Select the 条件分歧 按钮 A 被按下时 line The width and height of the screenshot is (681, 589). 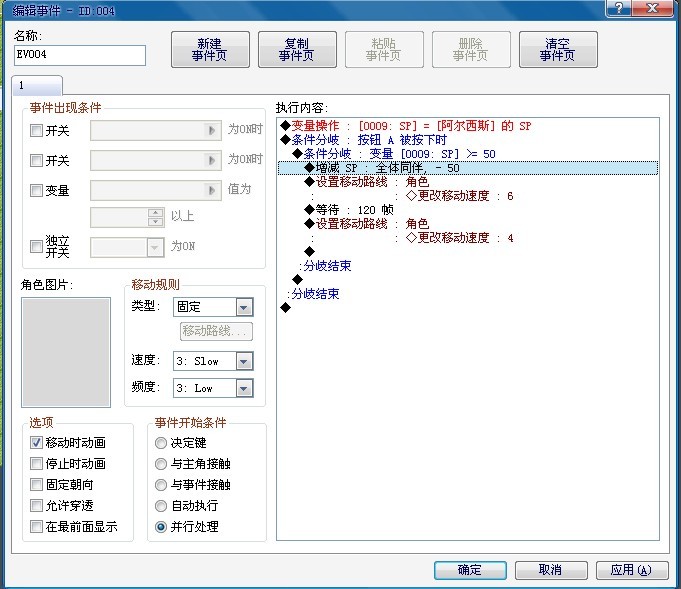click(x=468, y=140)
